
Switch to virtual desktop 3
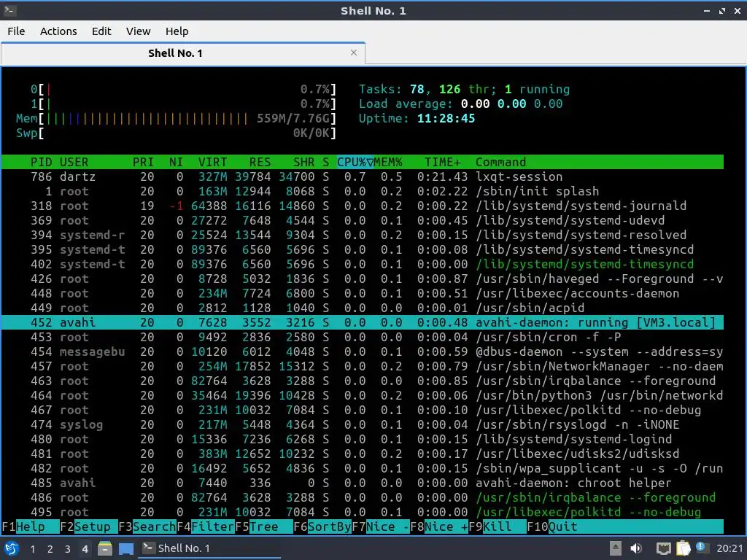pos(67,549)
